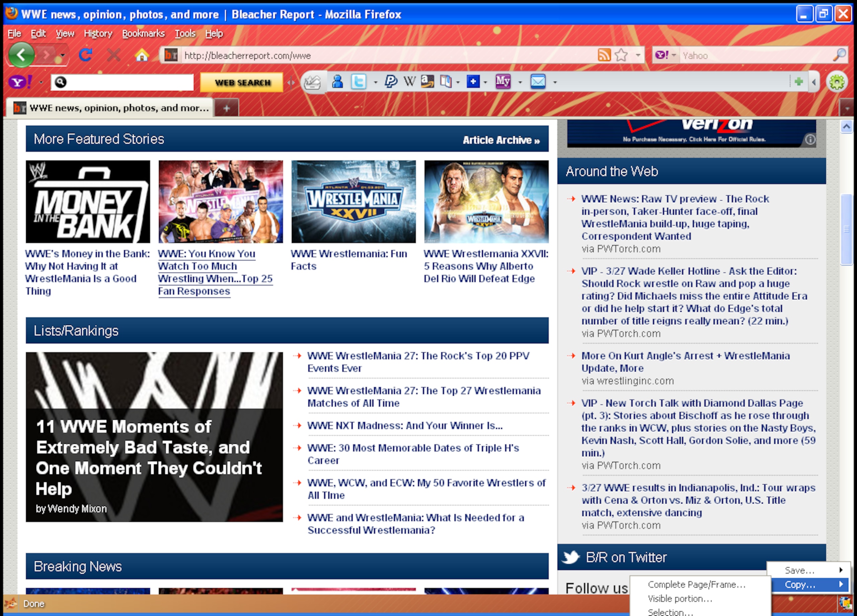Open the Tools menu
Image resolution: width=857 pixels, height=616 pixels.
point(185,33)
